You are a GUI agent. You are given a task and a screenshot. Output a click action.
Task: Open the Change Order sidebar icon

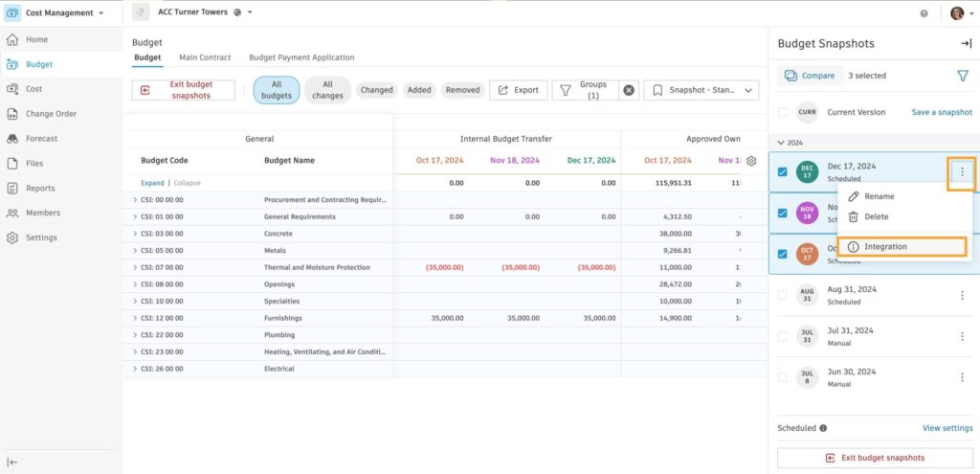(12, 114)
